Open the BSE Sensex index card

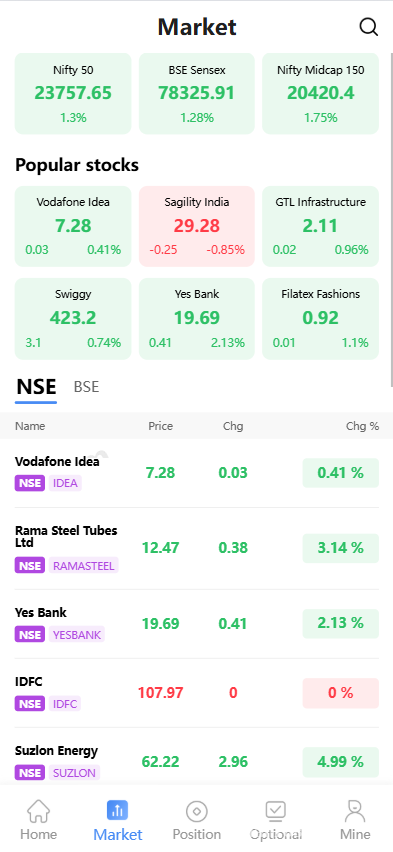click(197, 93)
